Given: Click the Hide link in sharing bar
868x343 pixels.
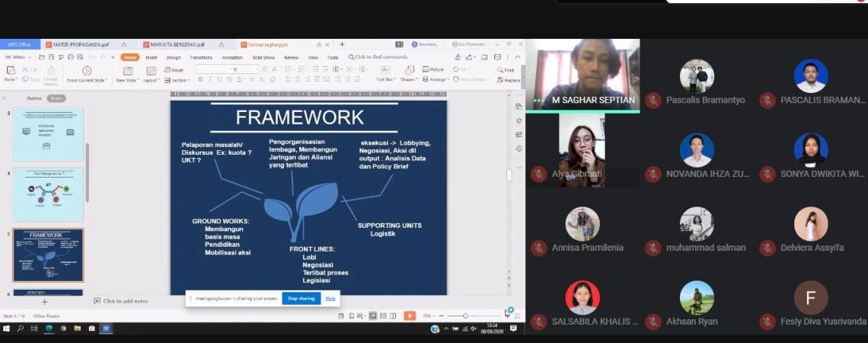Looking at the screenshot, I should (x=330, y=298).
